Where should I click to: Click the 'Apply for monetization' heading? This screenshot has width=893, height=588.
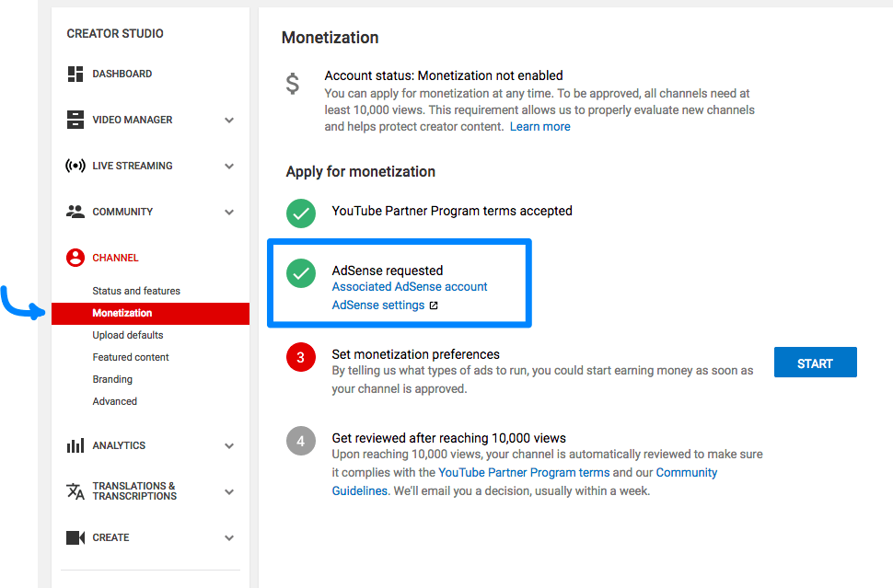pos(361,171)
